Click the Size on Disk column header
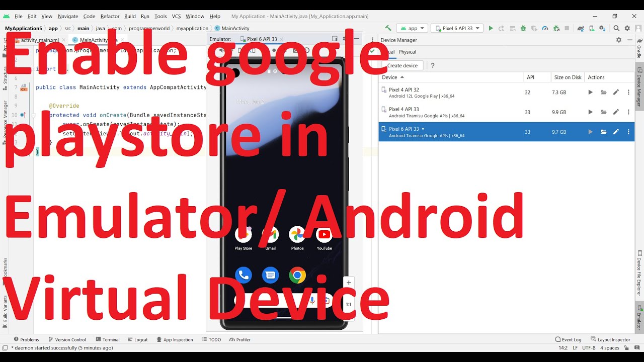This screenshot has height=362, width=644. (x=568, y=77)
